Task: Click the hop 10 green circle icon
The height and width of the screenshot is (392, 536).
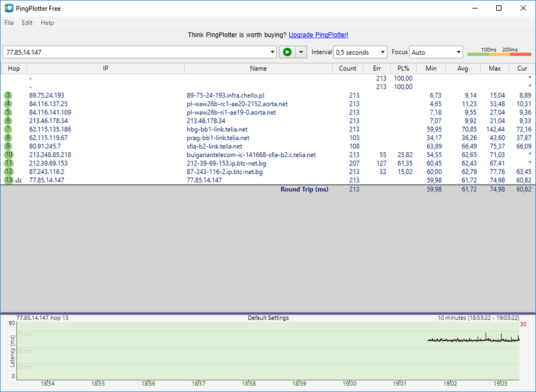Action: (8, 155)
